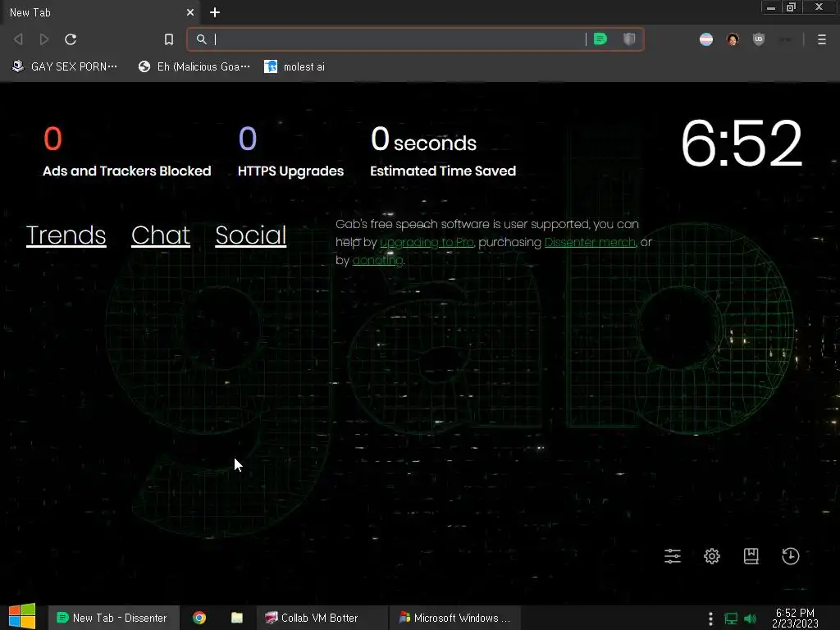Screen dimensions: 840x630
Task: Open the browser hamburger main menu
Action: tap(821, 39)
